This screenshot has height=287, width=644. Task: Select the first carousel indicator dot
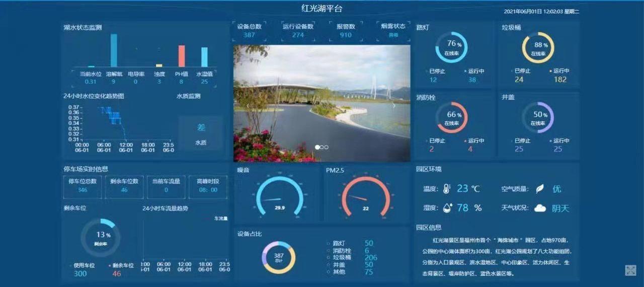[317, 147]
